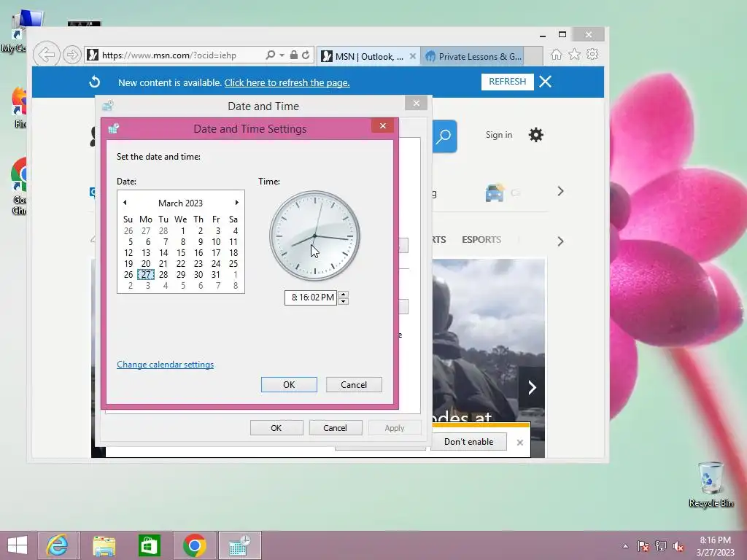This screenshot has width=747, height=560.
Task: Click the time input field 8:16:02 PM
Action: click(x=311, y=297)
